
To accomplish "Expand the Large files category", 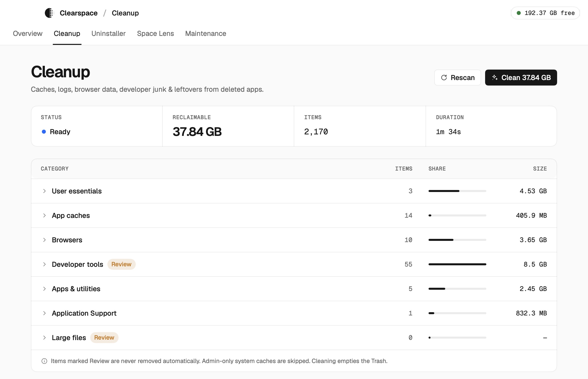I will point(44,338).
